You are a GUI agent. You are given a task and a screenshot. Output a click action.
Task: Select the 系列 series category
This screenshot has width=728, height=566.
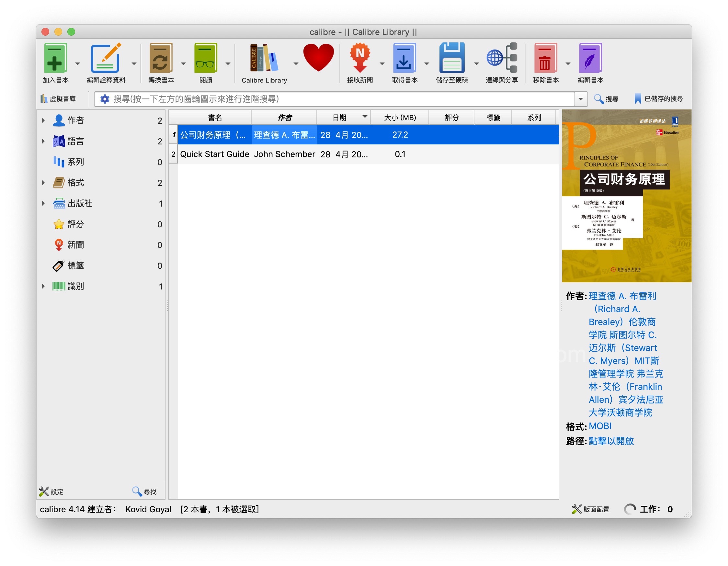tap(101, 162)
